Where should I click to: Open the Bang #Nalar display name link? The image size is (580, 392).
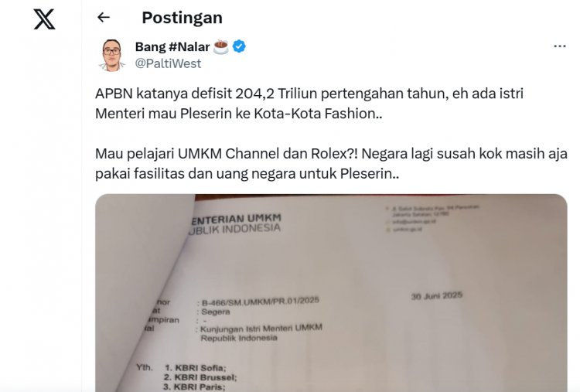[x=172, y=47]
